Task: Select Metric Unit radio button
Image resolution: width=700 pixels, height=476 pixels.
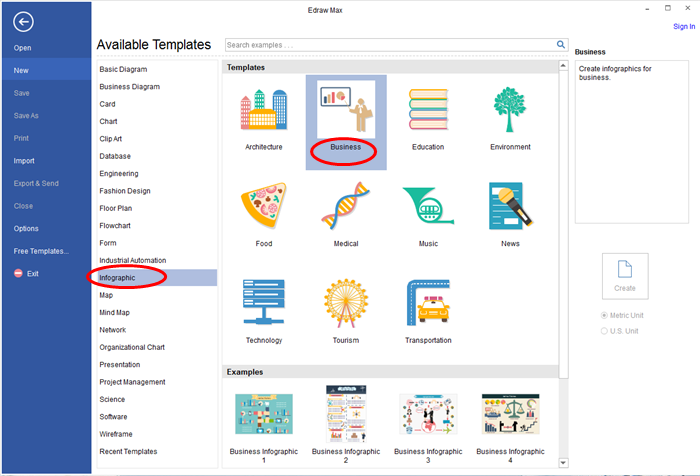Action: tap(604, 315)
